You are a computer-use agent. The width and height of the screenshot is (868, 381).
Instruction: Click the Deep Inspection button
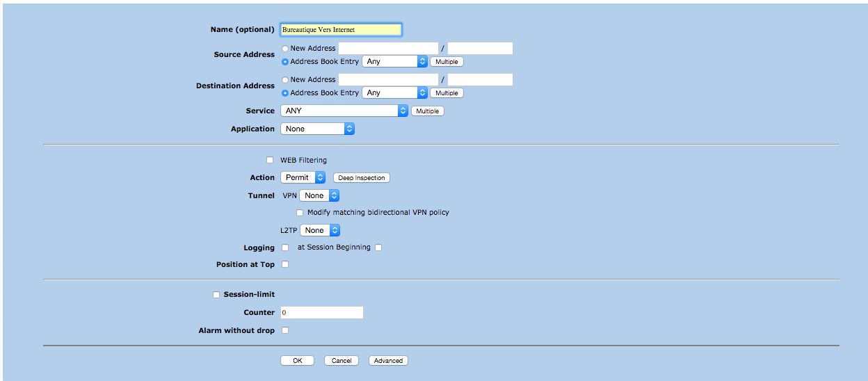[x=362, y=178]
